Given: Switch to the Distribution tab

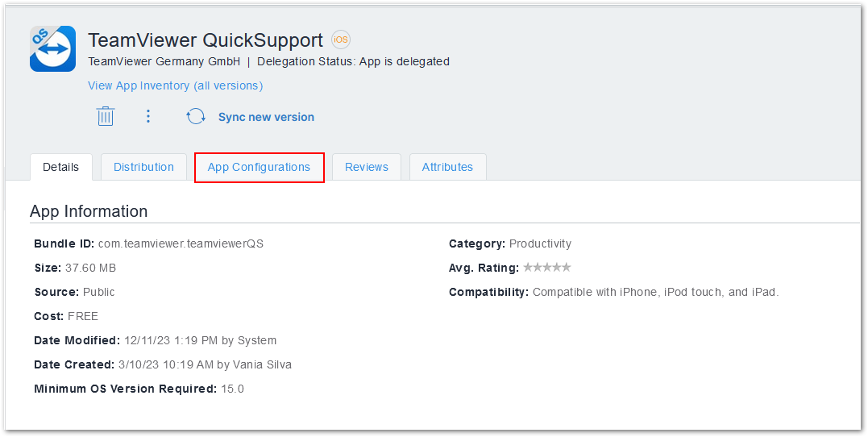Looking at the screenshot, I should 143,167.
